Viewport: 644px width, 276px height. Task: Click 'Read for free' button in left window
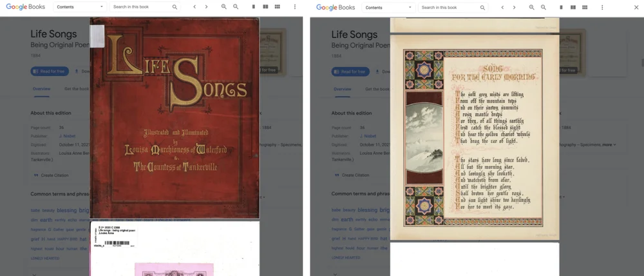coord(50,71)
